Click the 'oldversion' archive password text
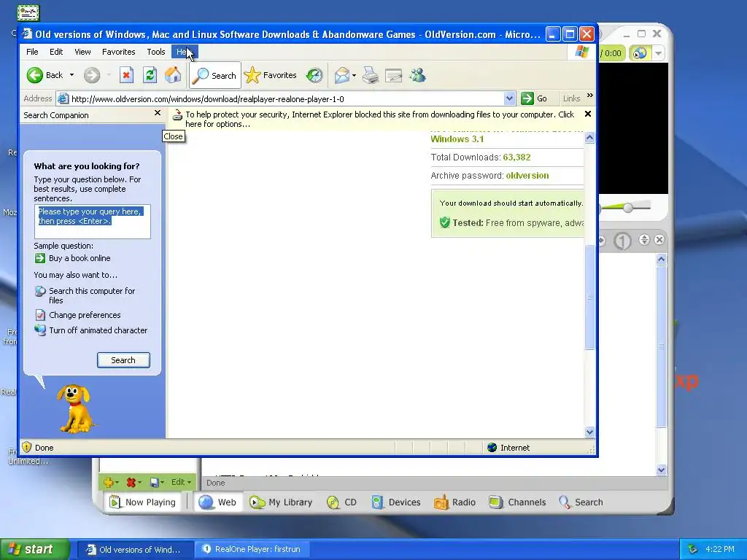Image resolution: width=747 pixels, height=560 pixels. pyautogui.click(x=527, y=175)
